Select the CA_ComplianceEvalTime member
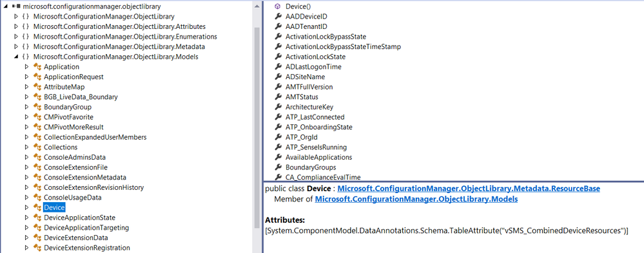 coord(323,178)
